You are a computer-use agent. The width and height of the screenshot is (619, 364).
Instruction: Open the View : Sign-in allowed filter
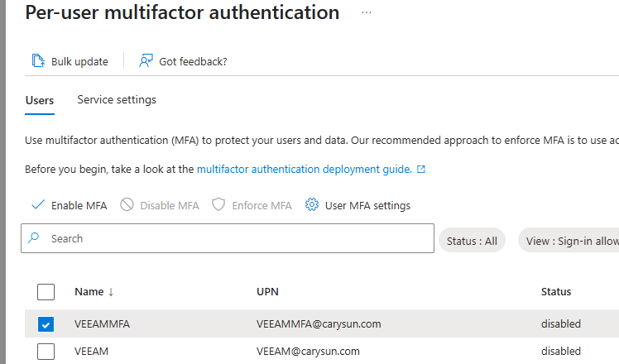[x=572, y=241]
